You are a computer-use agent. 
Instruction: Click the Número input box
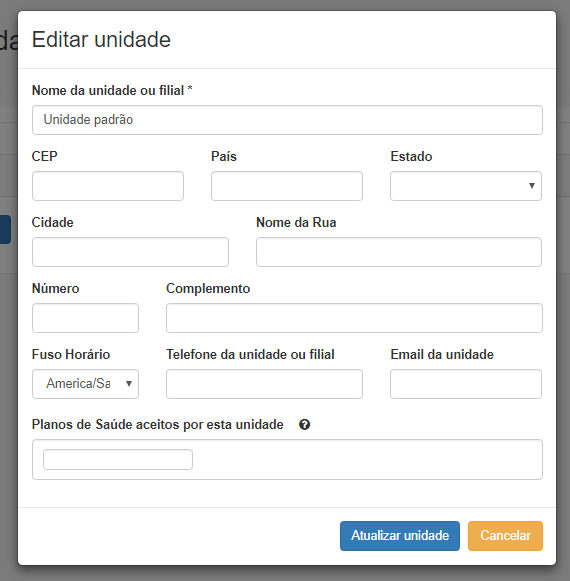tap(85, 318)
